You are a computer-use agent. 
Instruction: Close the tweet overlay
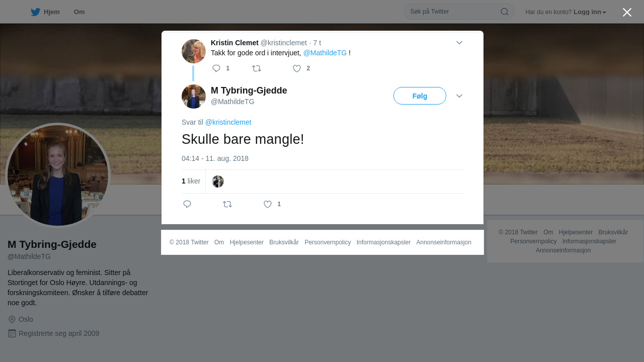(x=627, y=12)
